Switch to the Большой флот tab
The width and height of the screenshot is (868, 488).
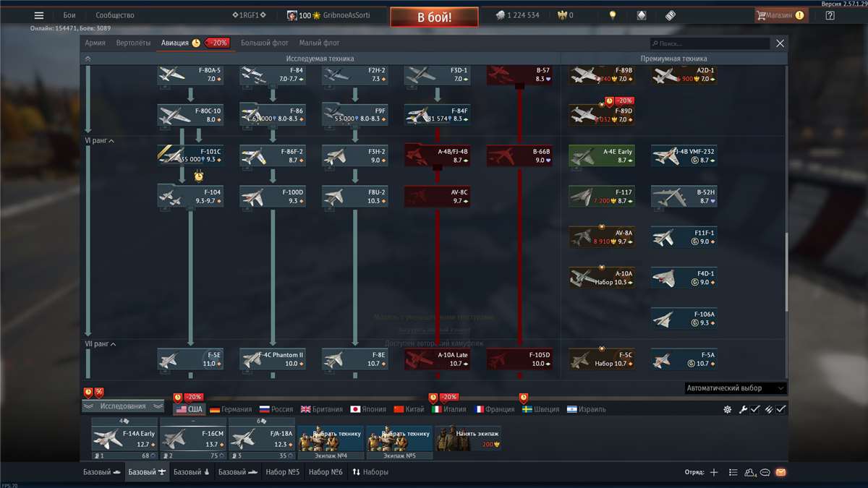265,43
